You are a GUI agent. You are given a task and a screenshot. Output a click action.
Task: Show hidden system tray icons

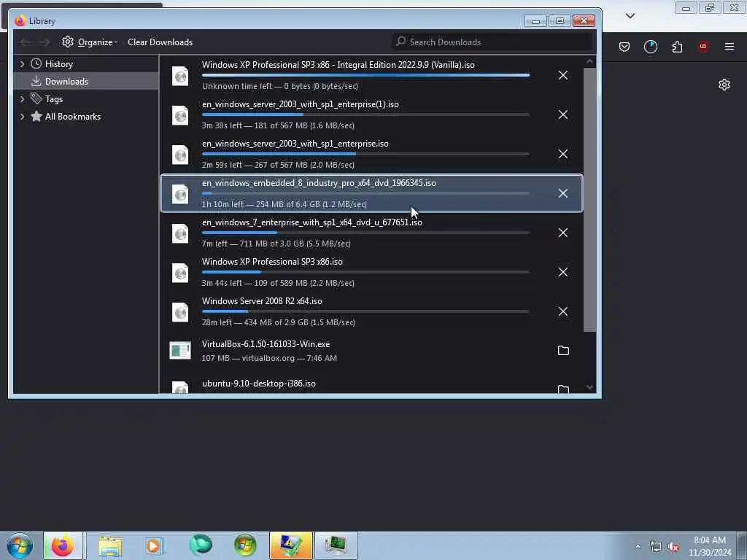point(638,547)
